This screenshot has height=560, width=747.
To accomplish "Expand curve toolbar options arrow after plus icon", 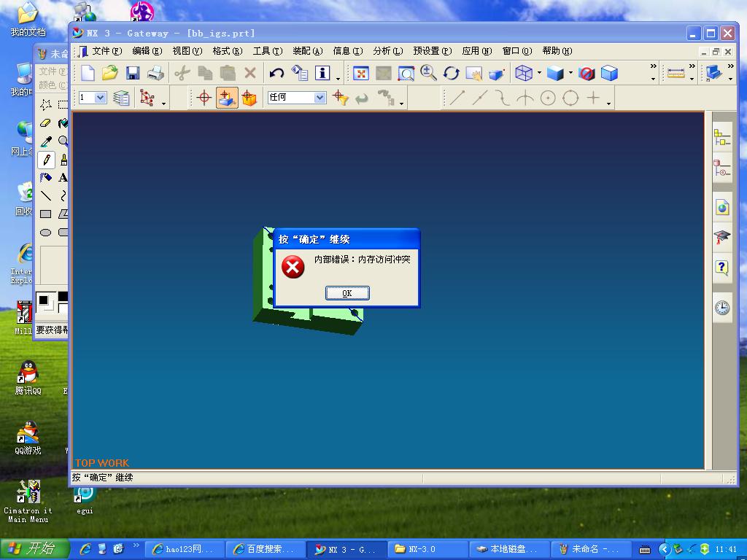I will (608, 104).
